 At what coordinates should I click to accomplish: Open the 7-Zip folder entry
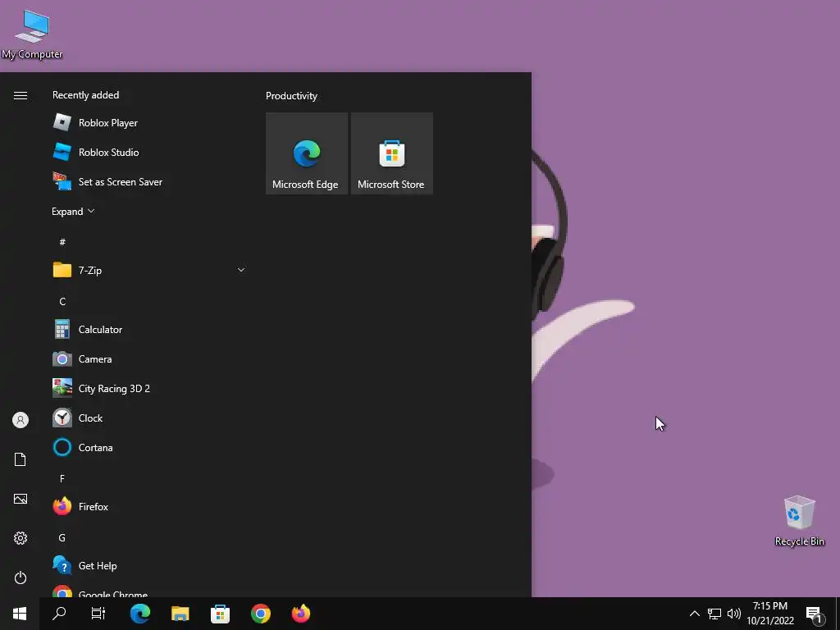(149, 270)
